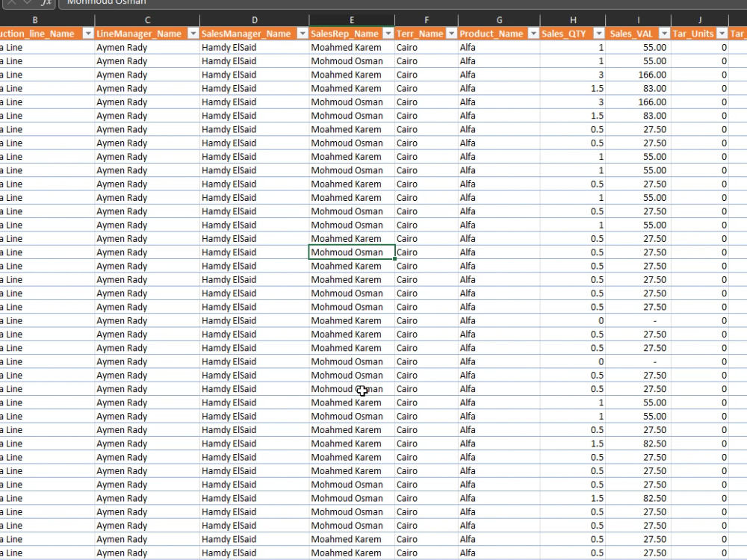The width and height of the screenshot is (747, 560).
Task: Select 82.50 in the Moahmed Karem row
Action: [x=654, y=444]
